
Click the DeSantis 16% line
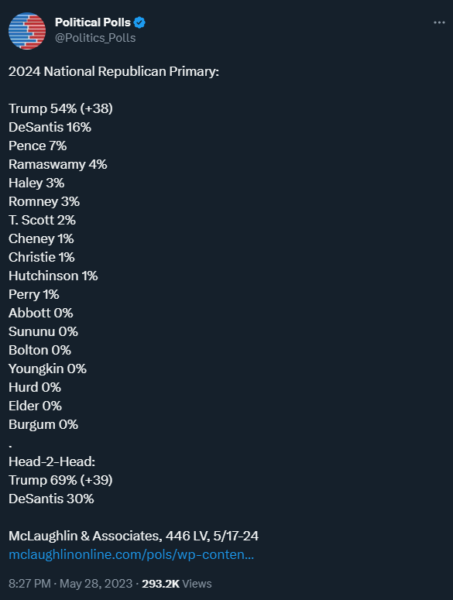[50, 127]
